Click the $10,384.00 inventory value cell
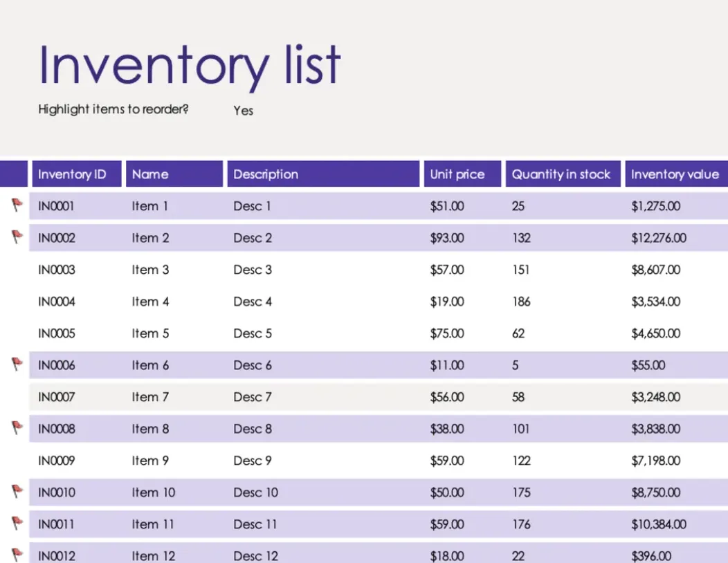The image size is (728, 563). (658, 524)
